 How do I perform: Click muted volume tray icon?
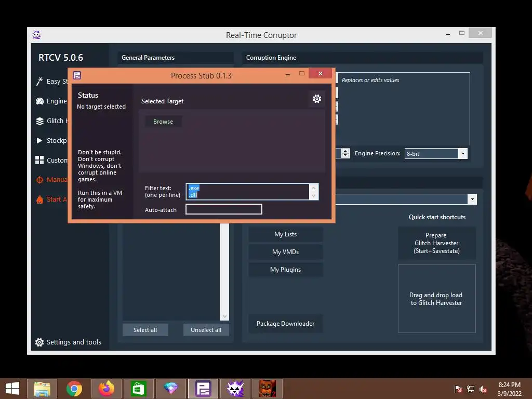coord(483,389)
